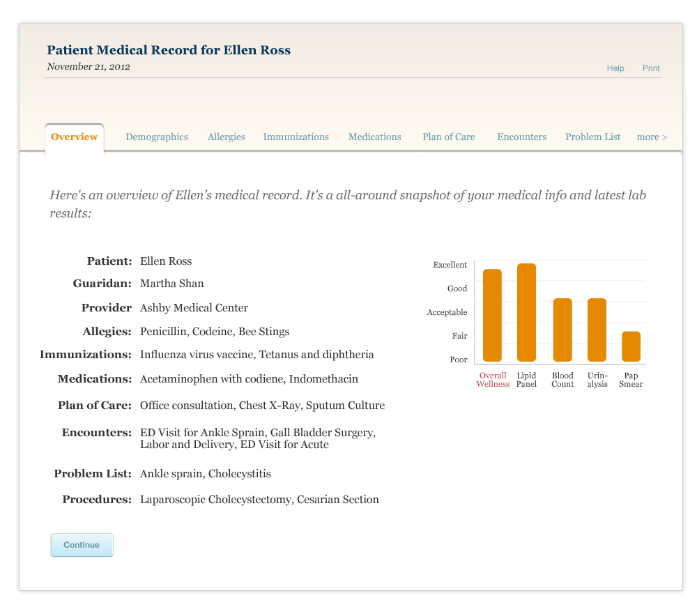Select the Medications tab
697x616 pixels.
[375, 137]
